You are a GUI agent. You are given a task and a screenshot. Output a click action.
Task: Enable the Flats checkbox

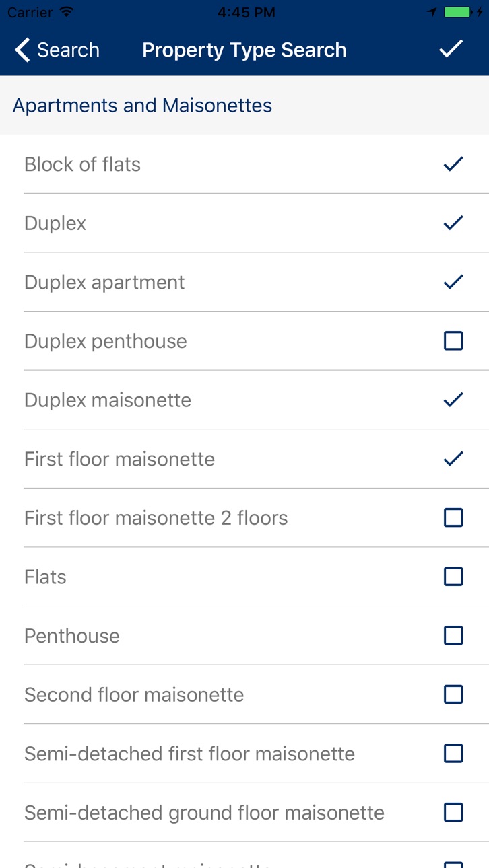point(453,577)
